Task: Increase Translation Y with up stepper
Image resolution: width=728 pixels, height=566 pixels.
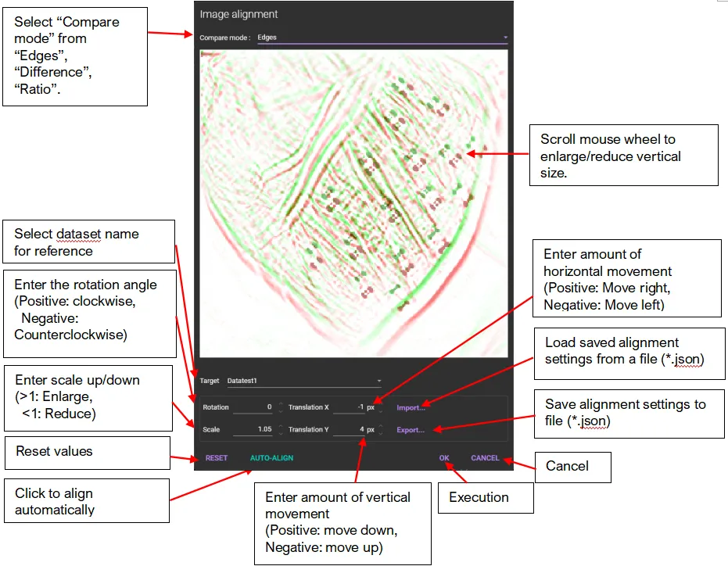Action: pyautogui.click(x=381, y=426)
